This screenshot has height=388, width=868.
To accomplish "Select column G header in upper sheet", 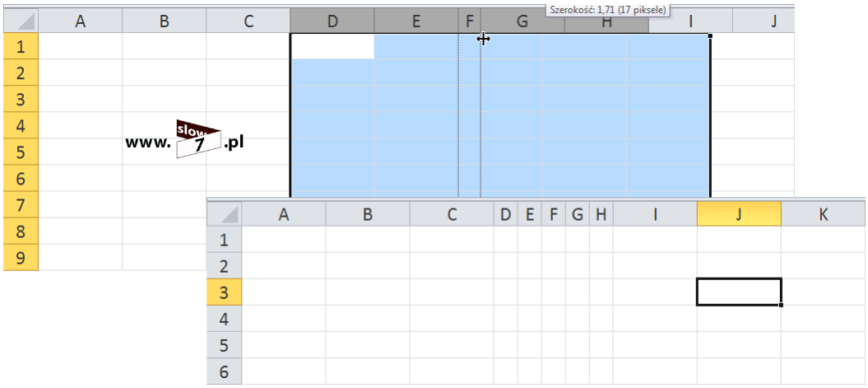I will (522, 22).
